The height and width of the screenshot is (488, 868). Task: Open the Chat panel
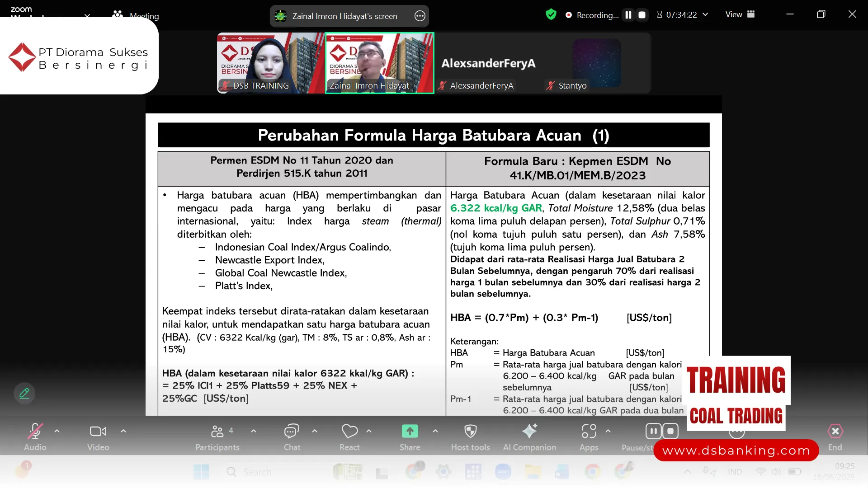[x=292, y=436]
